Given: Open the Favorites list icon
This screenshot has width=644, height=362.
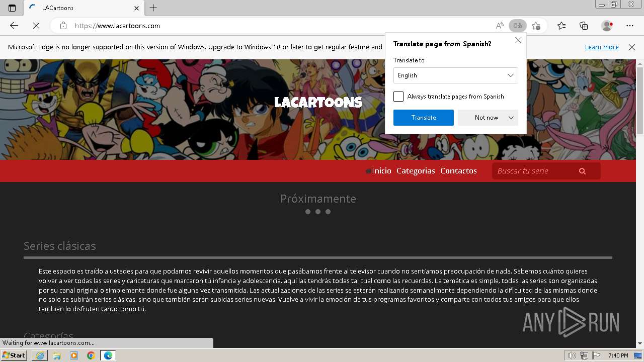Looking at the screenshot, I should pos(561,26).
